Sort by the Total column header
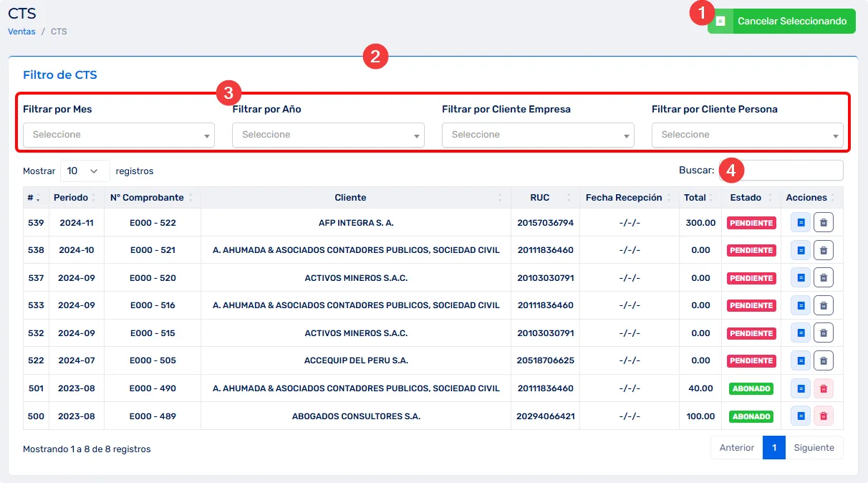The image size is (868, 483). tap(695, 198)
